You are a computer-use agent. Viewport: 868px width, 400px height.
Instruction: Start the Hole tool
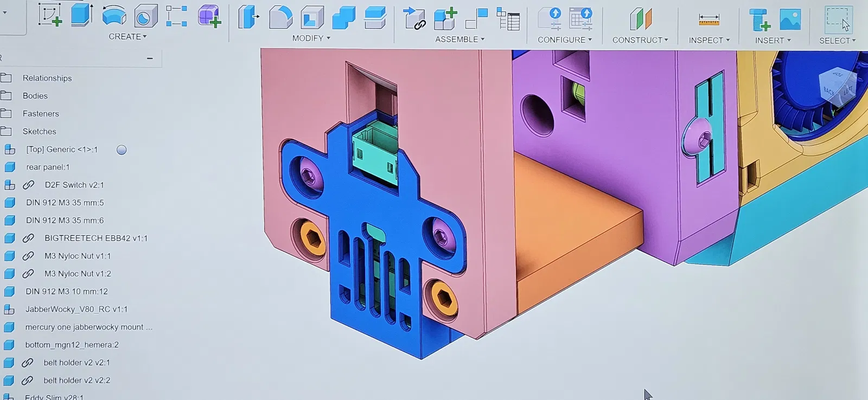(145, 16)
